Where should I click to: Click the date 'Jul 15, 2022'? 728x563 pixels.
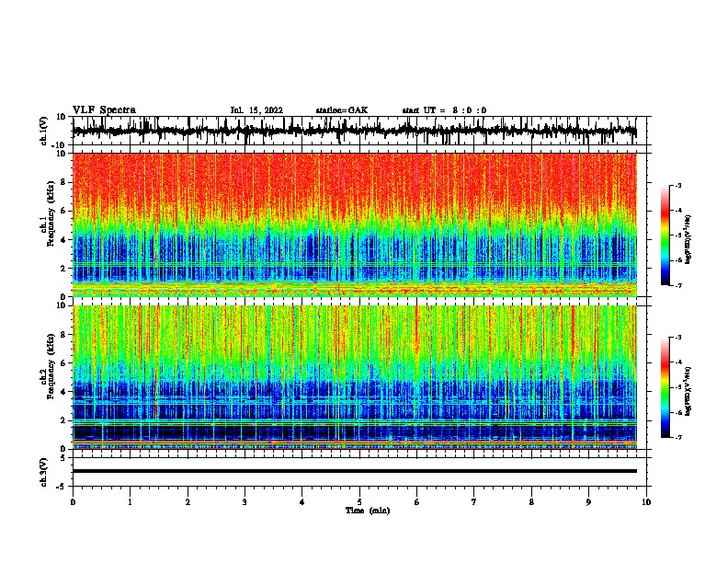click(256, 110)
